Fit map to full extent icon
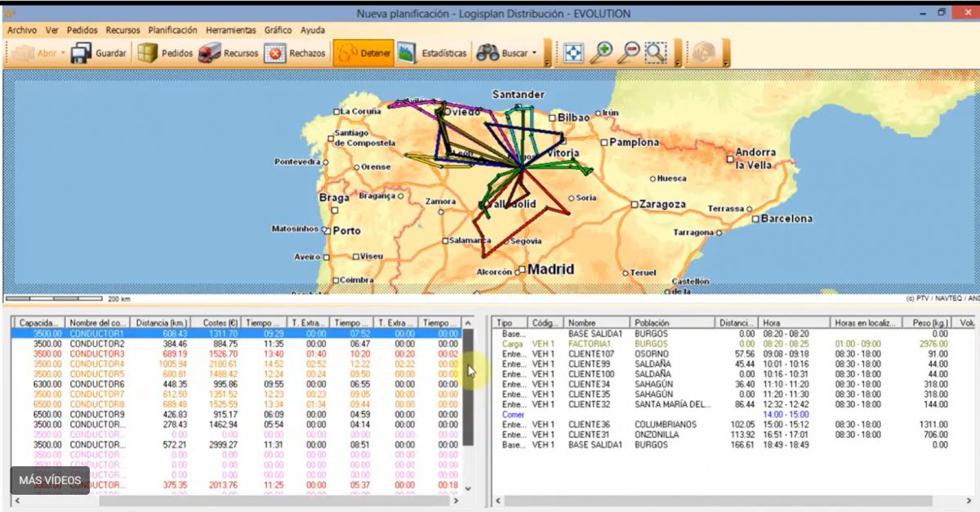The image size is (980, 512). [574, 53]
